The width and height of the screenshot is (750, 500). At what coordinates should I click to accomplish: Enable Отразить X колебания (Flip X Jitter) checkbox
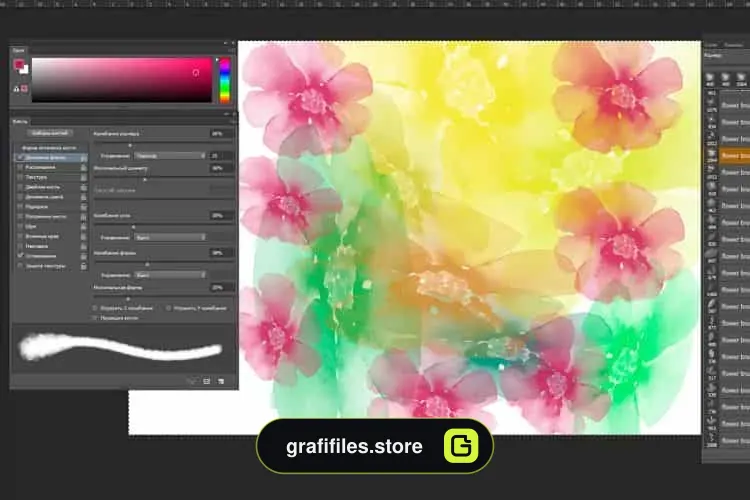95,308
